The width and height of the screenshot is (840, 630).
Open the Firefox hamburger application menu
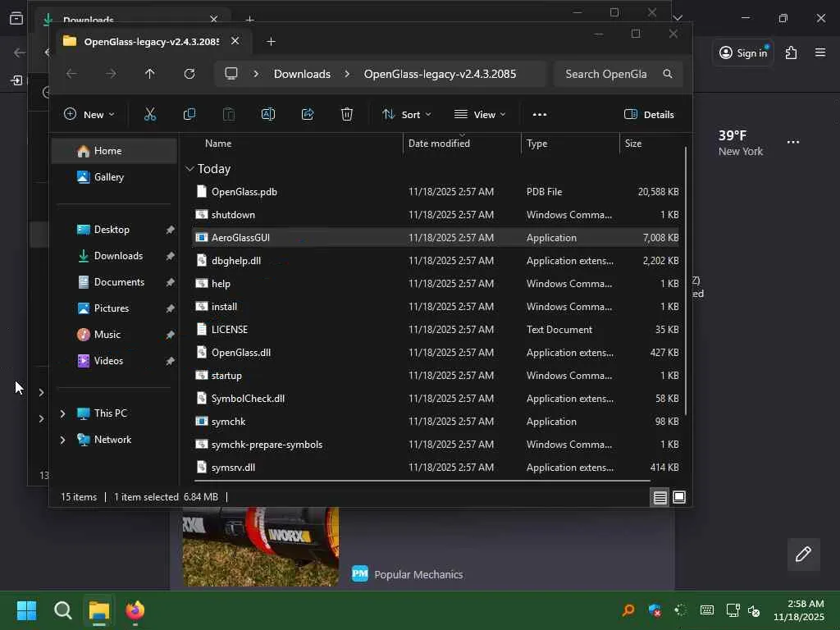pos(820,52)
